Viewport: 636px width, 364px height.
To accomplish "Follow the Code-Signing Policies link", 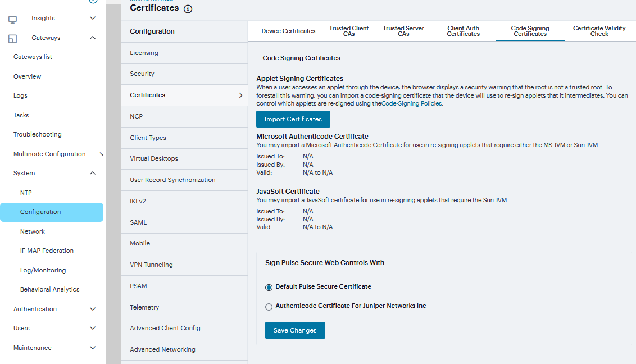I will pos(412,103).
